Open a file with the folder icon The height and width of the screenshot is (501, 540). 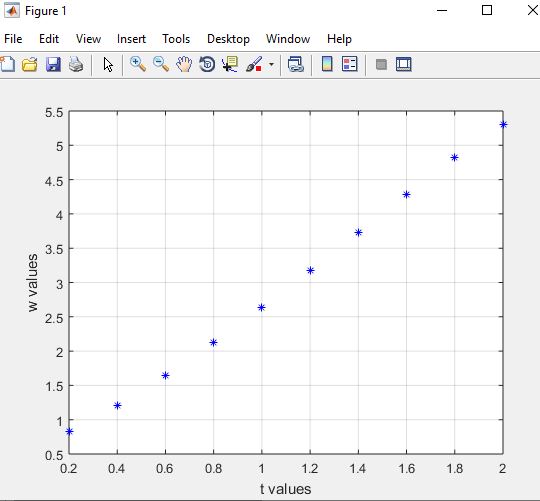pyautogui.click(x=30, y=64)
